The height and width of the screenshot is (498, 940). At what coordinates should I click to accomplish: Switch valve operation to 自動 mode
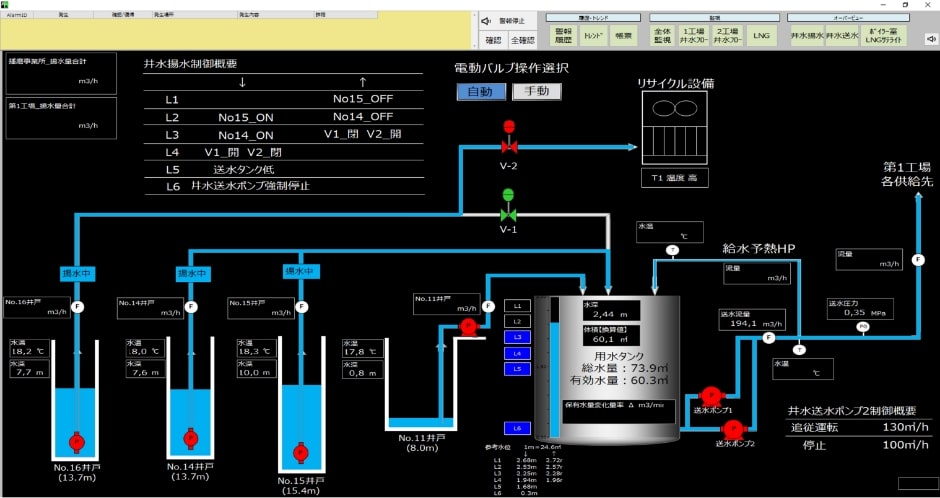coord(481,92)
